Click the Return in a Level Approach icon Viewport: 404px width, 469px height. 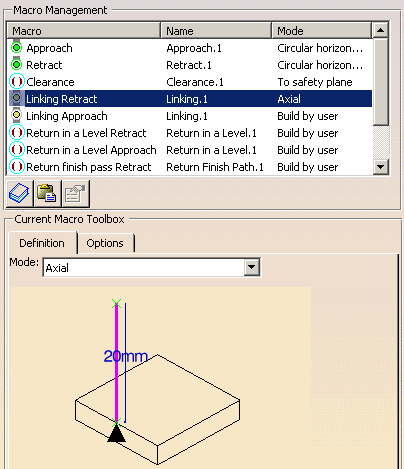[16, 150]
